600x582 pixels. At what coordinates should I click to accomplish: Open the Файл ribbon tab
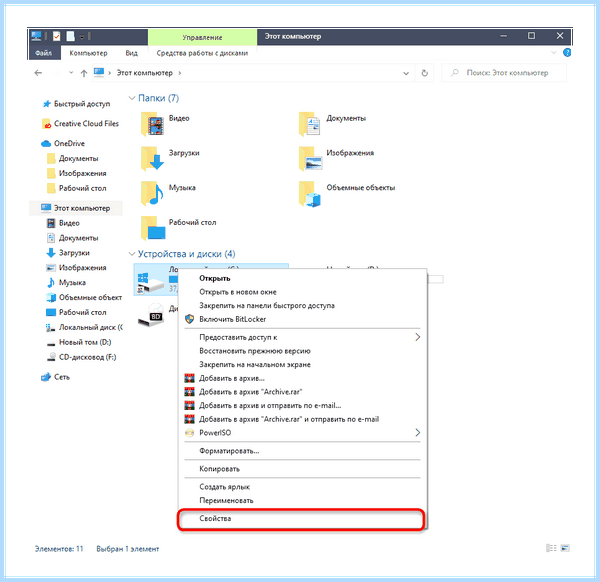coord(44,53)
